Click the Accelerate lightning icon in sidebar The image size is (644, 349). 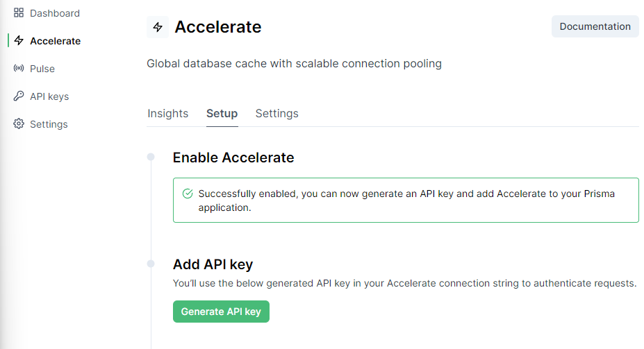coord(19,41)
